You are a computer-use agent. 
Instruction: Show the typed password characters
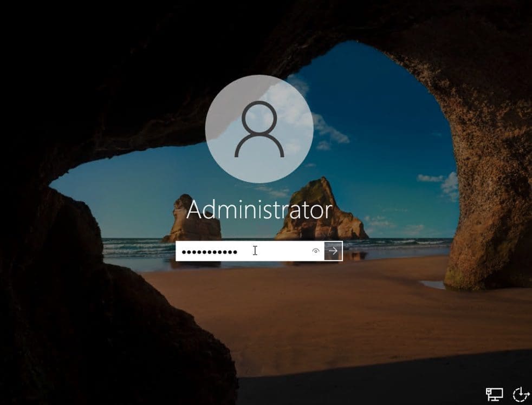tap(316, 251)
